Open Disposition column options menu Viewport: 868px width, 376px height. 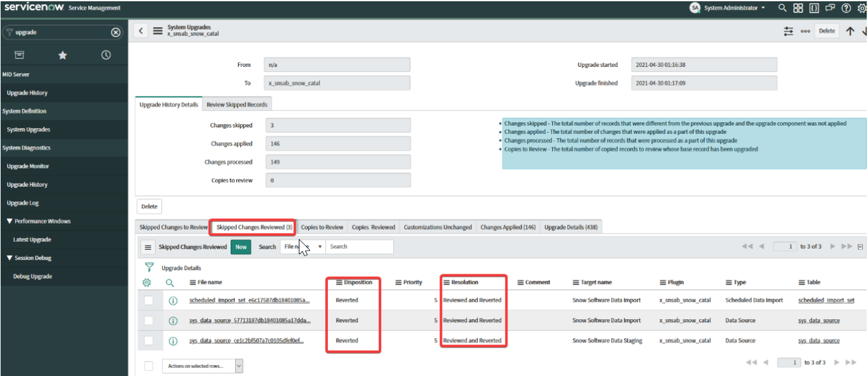[339, 283]
